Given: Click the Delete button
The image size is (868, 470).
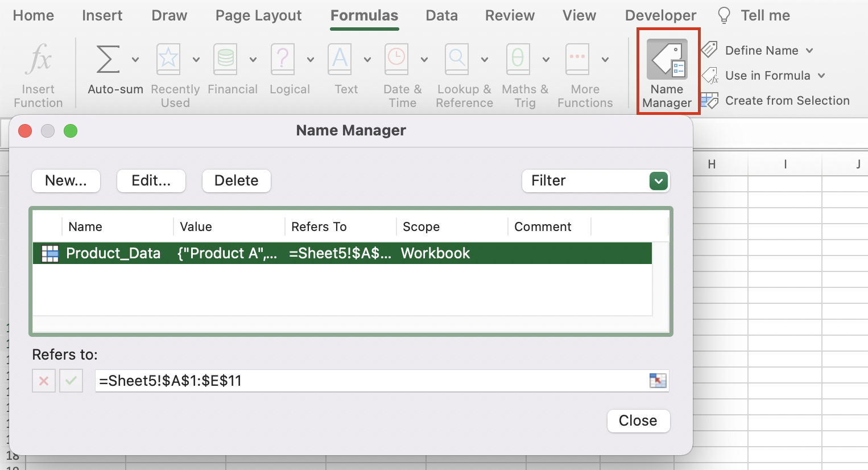Looking at the screenshot, I should (237, 181).
